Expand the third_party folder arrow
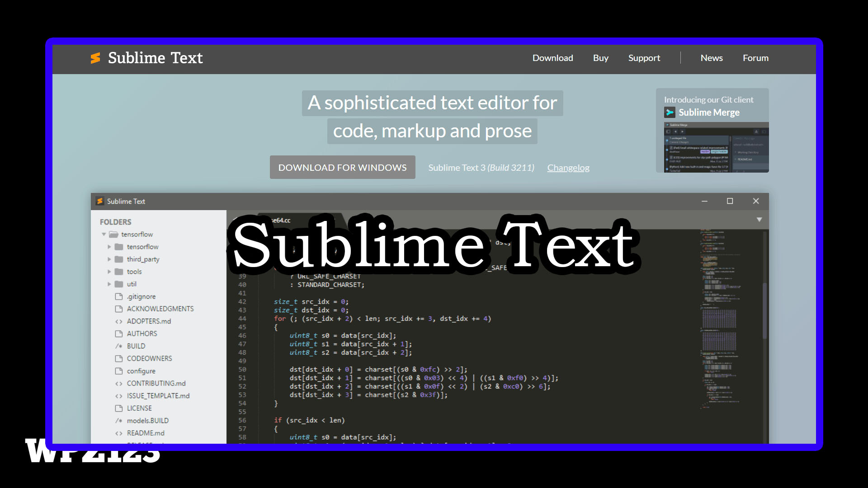The width and height of the screenshot is (868, 488). point(109,259)
